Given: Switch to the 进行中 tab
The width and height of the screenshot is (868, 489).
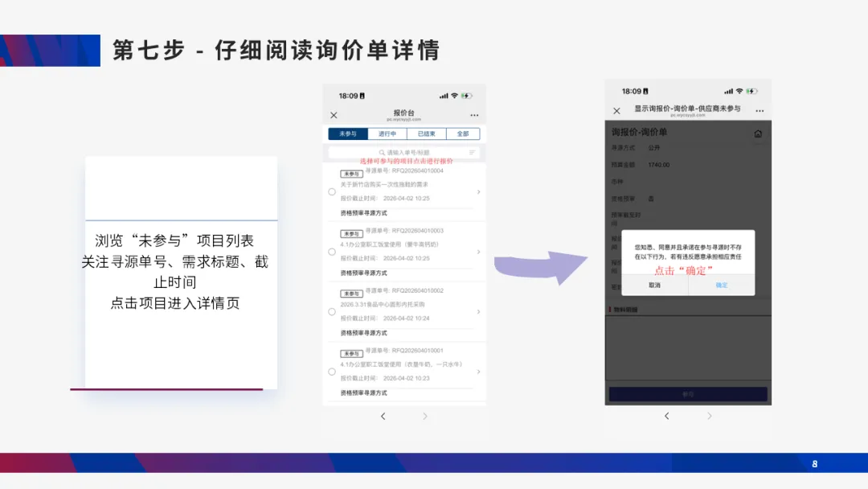Looking at the screenshot, I should [x=387, y=134].
